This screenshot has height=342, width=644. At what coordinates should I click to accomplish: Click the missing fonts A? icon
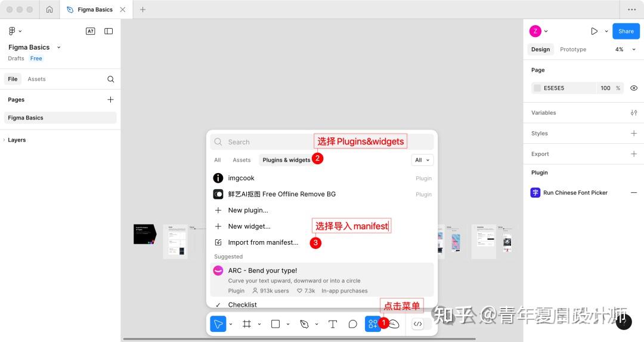pos(91,31)
